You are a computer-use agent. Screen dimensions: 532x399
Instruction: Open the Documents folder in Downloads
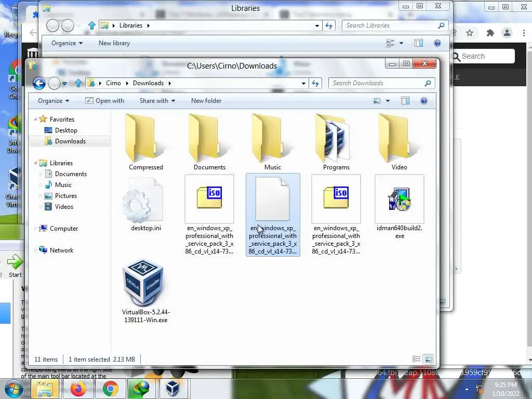click(209, 142)
